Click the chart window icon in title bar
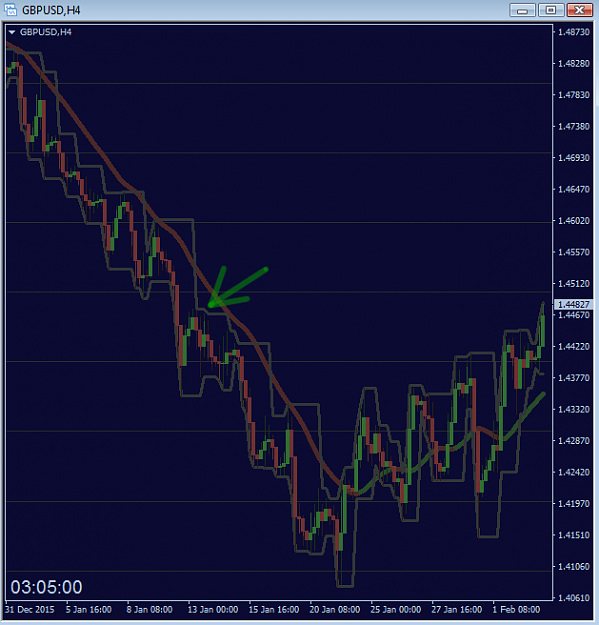This screenshot has height=625, width=599. click(10, 10)
